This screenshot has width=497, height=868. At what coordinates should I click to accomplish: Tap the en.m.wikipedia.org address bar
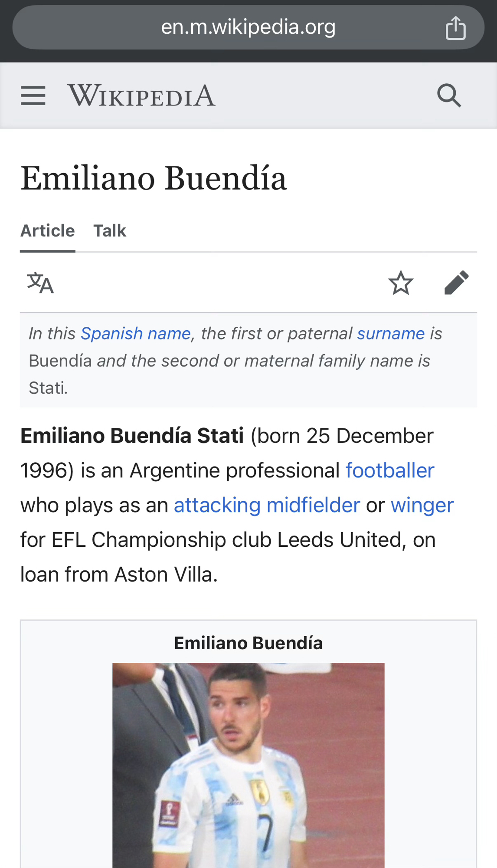(x=248, y=27)
